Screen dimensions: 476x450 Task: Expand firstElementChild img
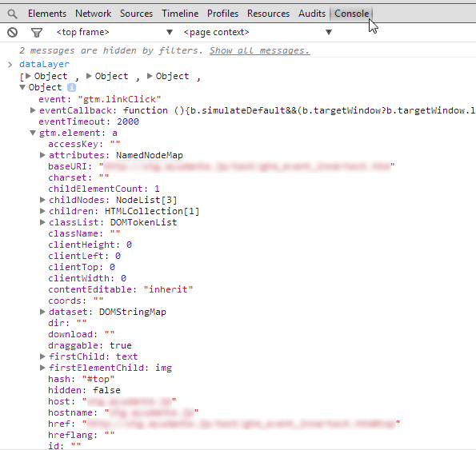pos(42,368)
